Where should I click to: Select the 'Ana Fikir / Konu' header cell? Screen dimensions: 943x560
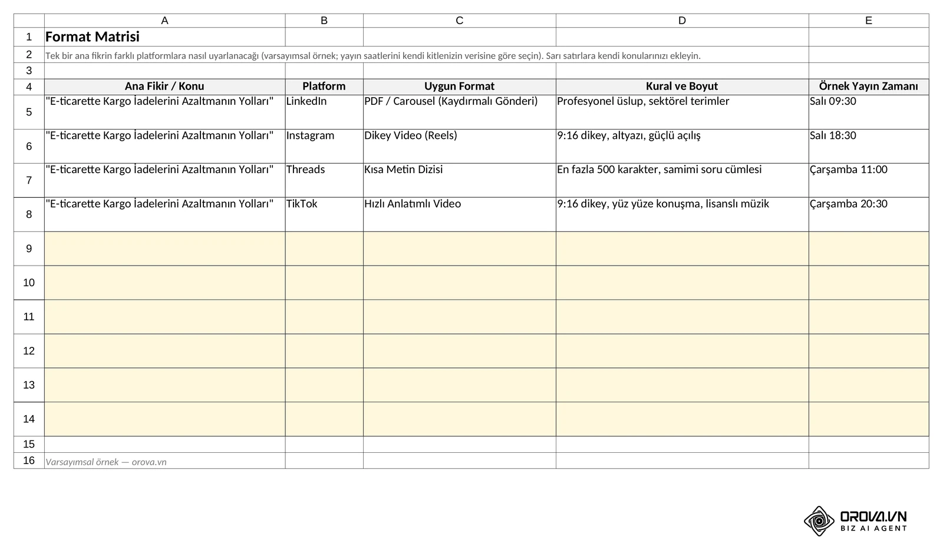coord(164,87)
